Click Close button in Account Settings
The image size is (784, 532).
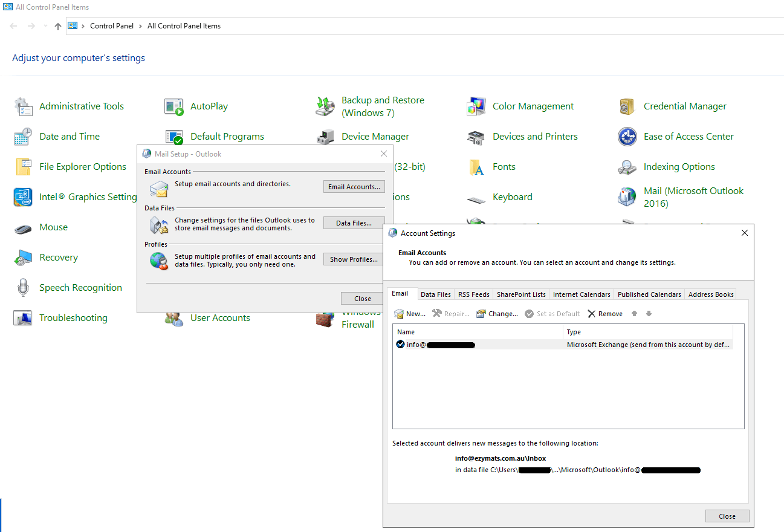click(x=727, y=516)
